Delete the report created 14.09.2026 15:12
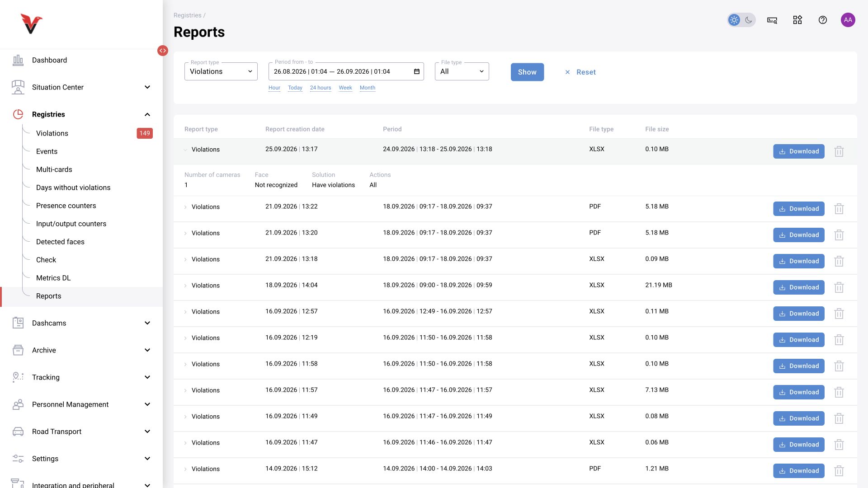The width and height of the screenshot is (868, 488). tap(839, 471)
